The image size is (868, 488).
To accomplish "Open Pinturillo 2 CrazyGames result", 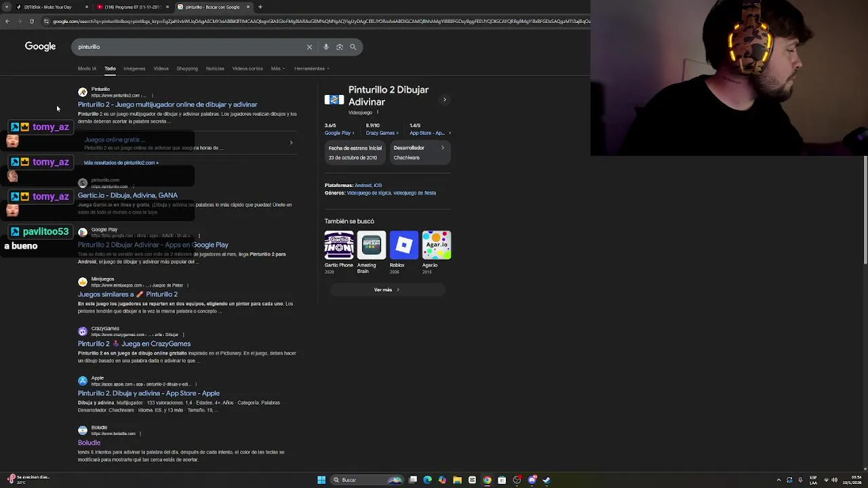I will [134, 344].
